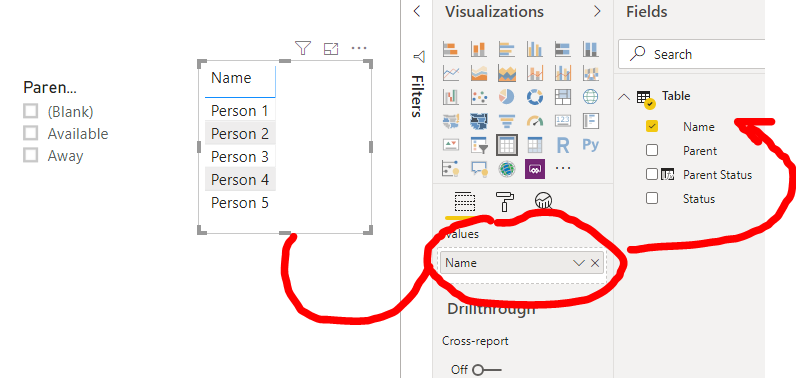Select the KPI visual

pyautogui.click(x=451, y=145)
